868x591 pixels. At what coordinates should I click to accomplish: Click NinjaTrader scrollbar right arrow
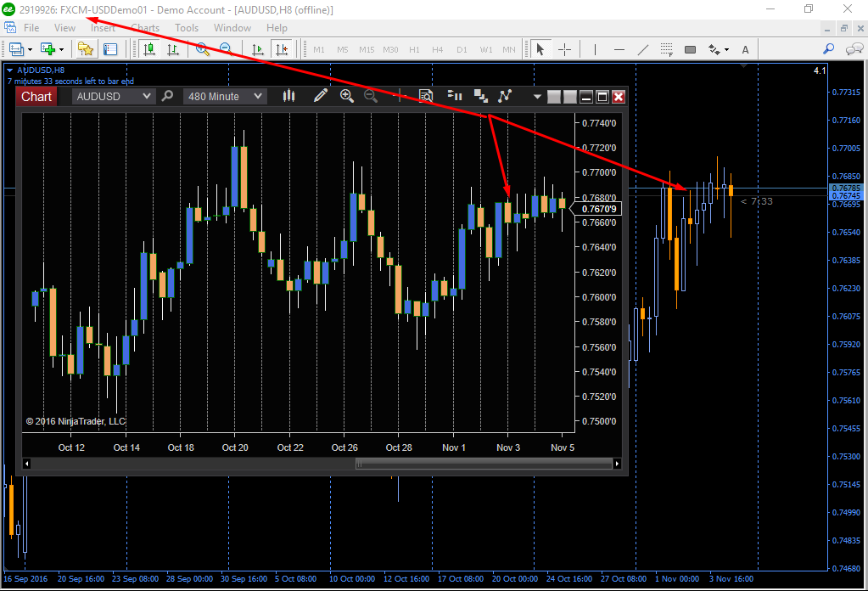[x=617, y=464]
